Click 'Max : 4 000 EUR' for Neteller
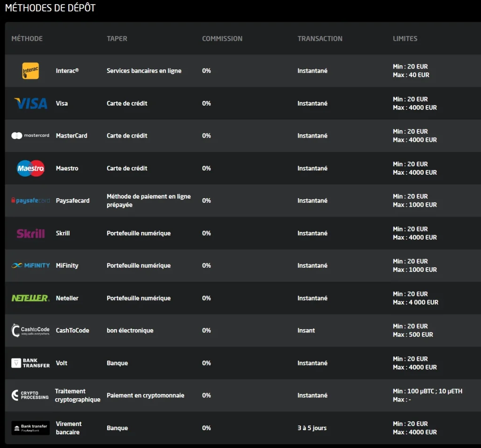The width and height of the screenshot is (481, 448). coord(416,302)
